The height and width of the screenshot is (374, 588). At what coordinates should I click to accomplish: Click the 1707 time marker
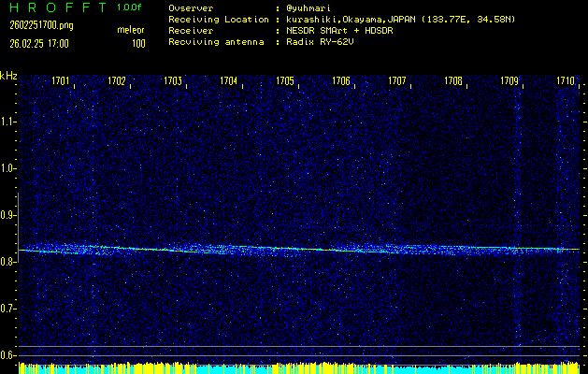point(397,81)
